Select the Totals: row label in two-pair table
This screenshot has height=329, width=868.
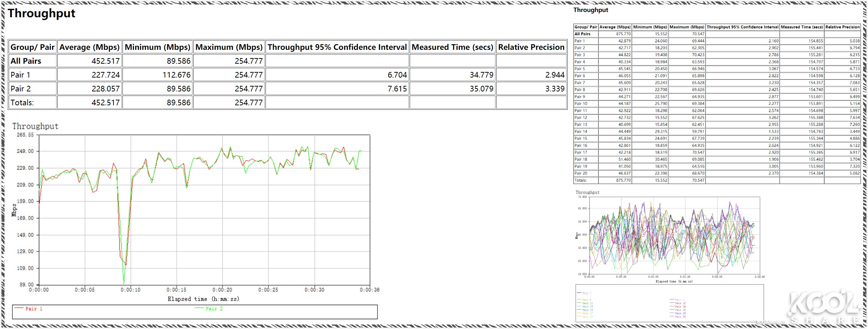(x=22, y=103)
